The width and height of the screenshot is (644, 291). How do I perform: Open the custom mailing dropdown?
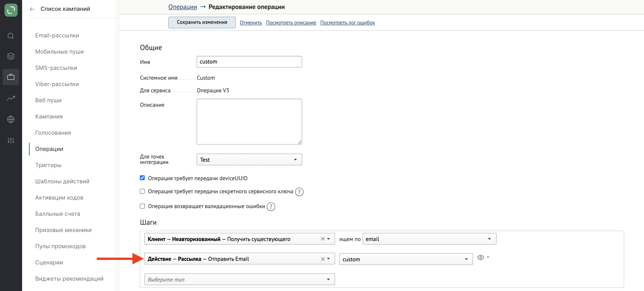[x=406, y=259]
